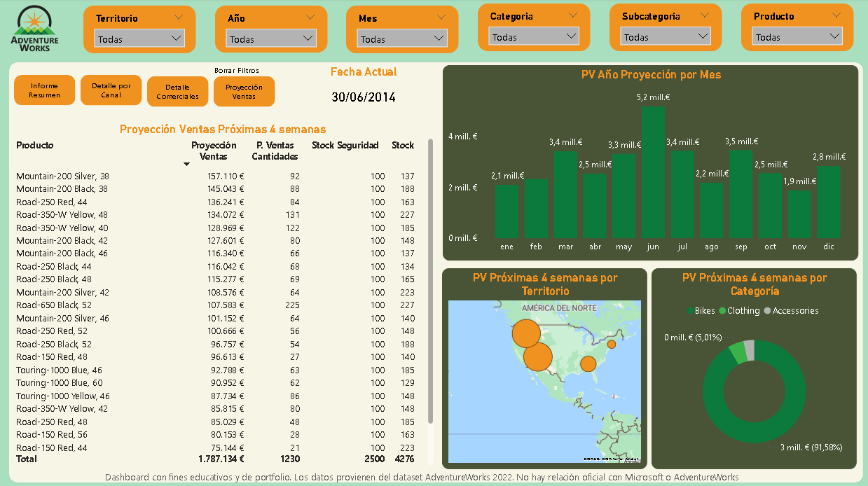Click the chevron icon beside Producto title
The image size is (868, 486).
[x=836, y=15]
